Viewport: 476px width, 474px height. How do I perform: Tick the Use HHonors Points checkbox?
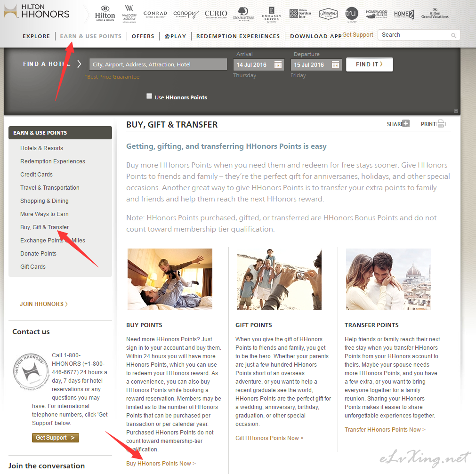tap(149, 96)
